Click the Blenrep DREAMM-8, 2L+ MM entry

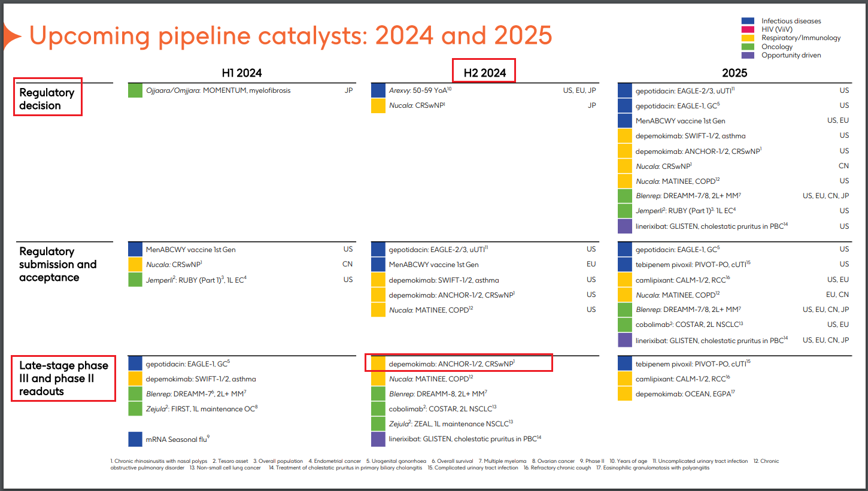click(x=438, y=393)
